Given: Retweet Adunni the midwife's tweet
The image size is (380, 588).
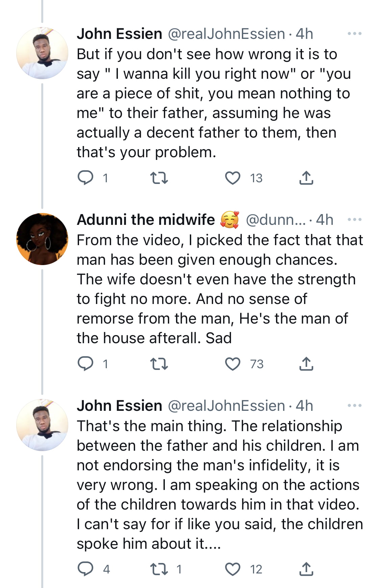Looking at the screenshot, I should (159, 364).
